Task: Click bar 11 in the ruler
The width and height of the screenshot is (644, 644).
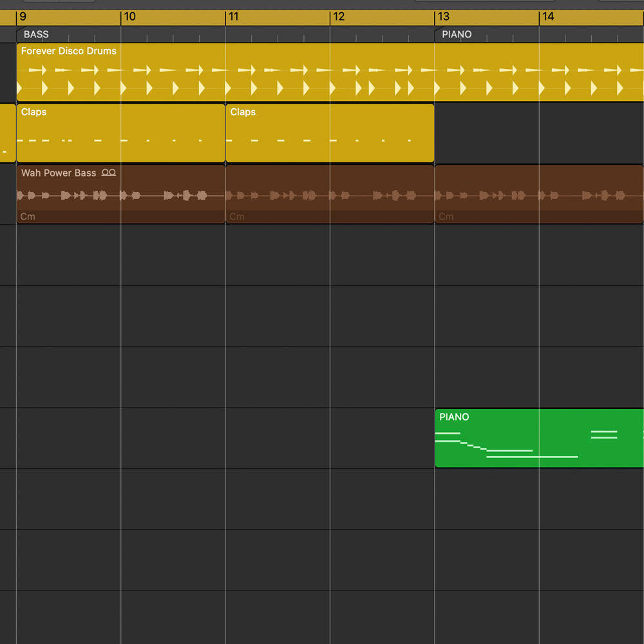Action: 234,17
